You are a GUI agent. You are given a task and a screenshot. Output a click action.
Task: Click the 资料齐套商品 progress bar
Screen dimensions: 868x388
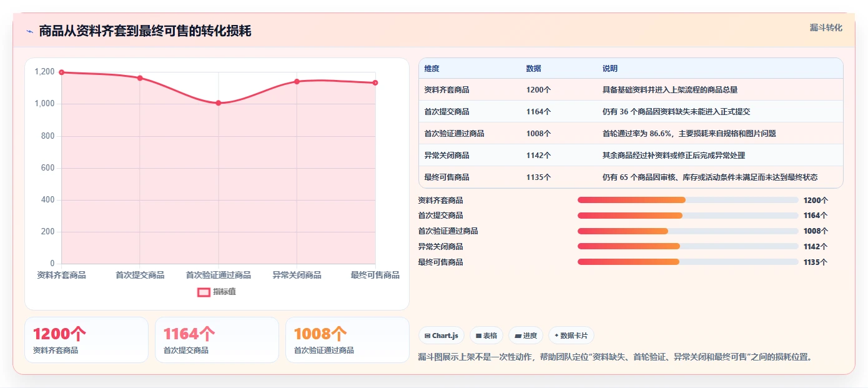point(688,200)
